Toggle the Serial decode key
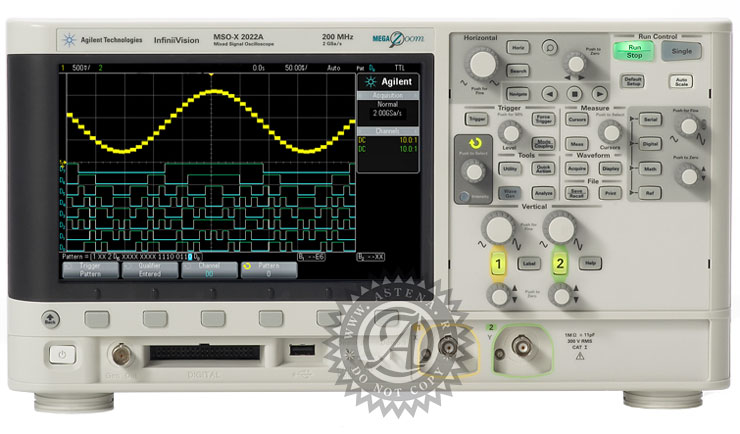The image size is (740, 434). [x=650, y=119]
